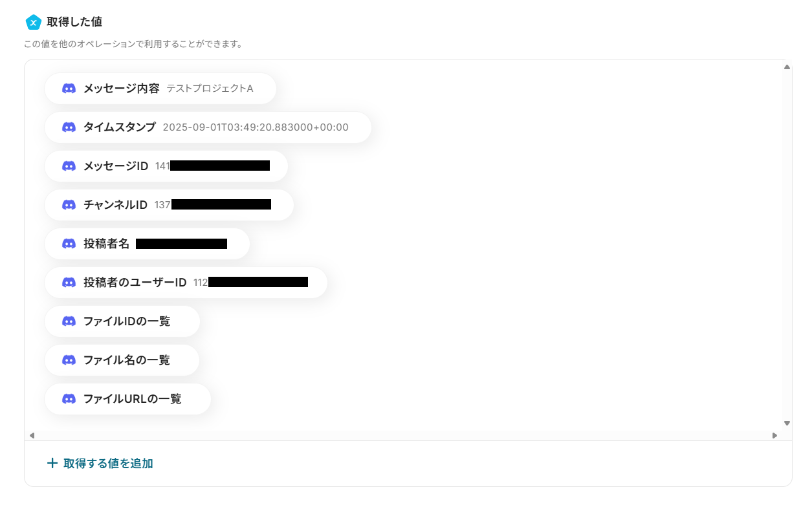
Task: Select the メッセージ内容 value chip
Action: tap(160, 89)
